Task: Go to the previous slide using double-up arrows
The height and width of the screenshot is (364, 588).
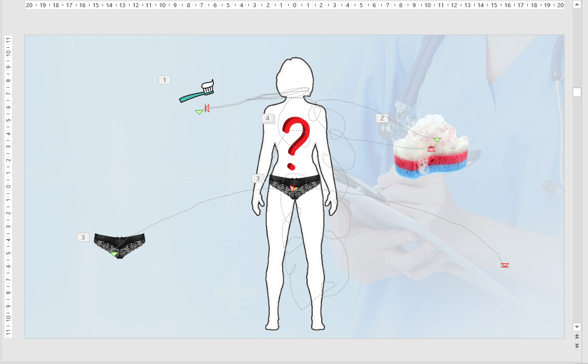Action: click(x=577, y=336)
